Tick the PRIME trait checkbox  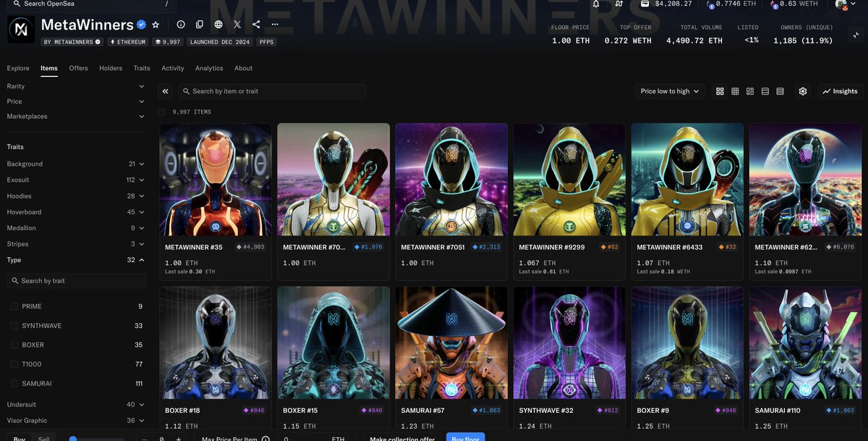coord(14,306)
